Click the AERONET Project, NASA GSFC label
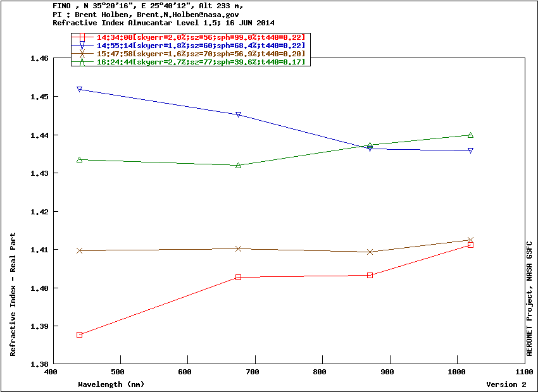538x392 pixels. [529, 299]
